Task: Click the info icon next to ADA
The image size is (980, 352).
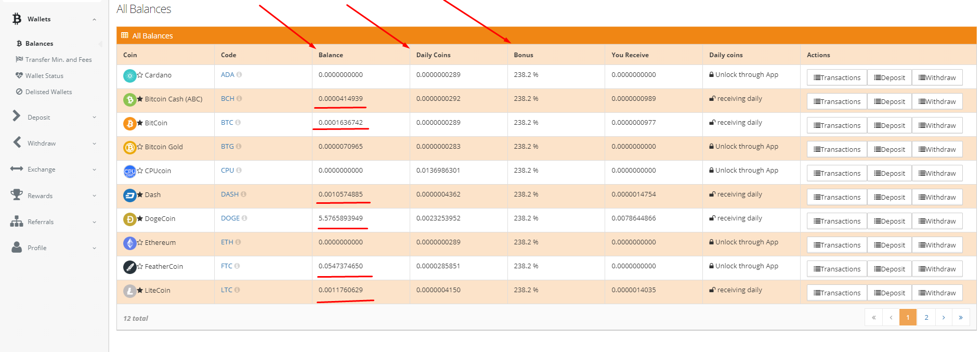Action: pos(239,75)
